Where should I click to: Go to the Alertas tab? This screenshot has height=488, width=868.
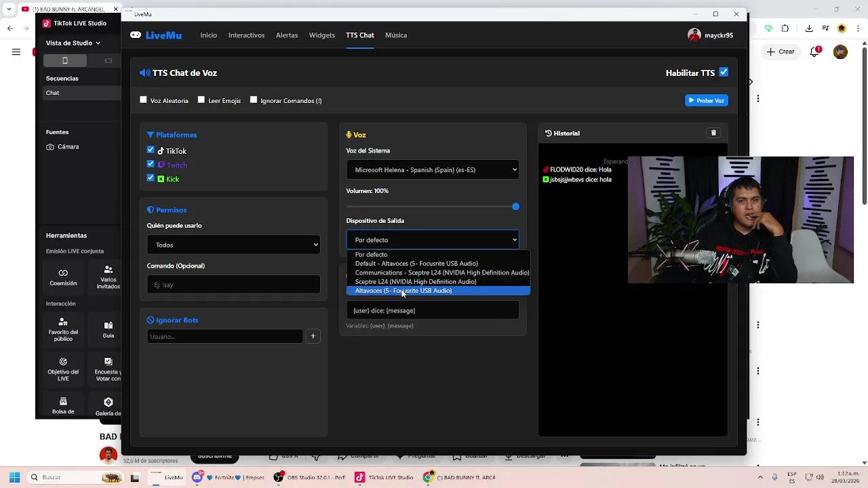287,35
